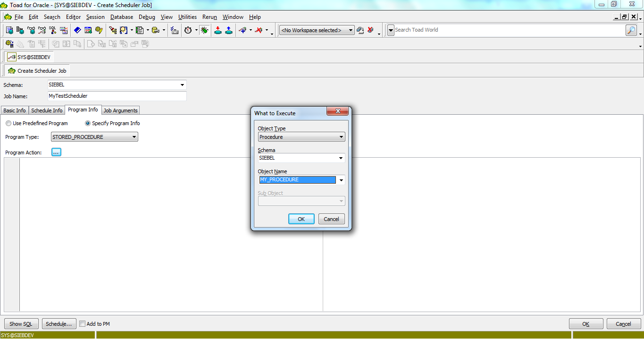Screen dimensions: 644x339
Task: Select the Use Predefined Program radio button
Action: point(8,123)
